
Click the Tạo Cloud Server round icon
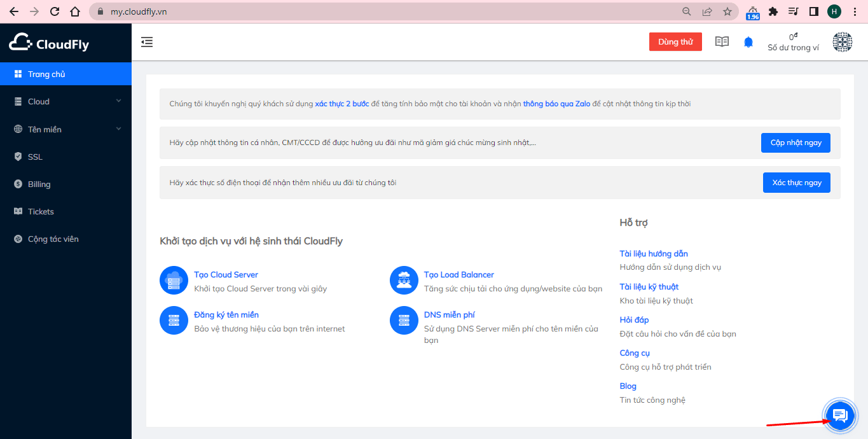pos(174,281)
